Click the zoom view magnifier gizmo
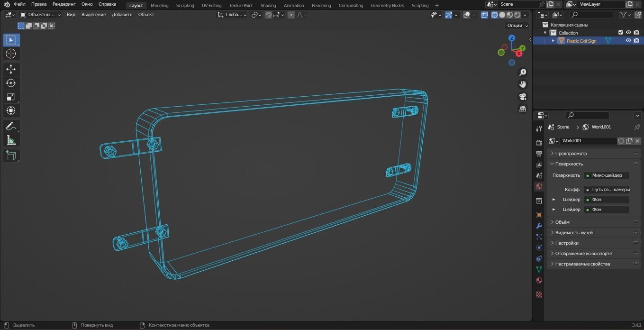This screenshot has width=644, height=330. click(523, 73)
